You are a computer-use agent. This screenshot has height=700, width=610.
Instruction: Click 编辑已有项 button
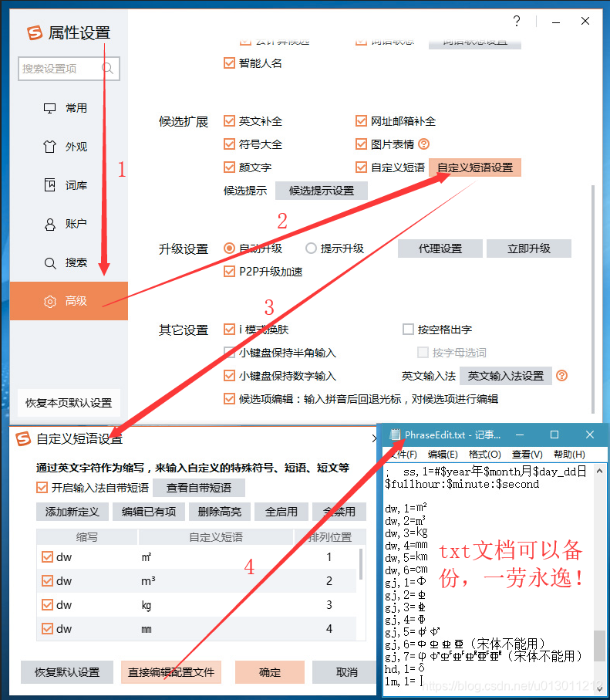149,512
